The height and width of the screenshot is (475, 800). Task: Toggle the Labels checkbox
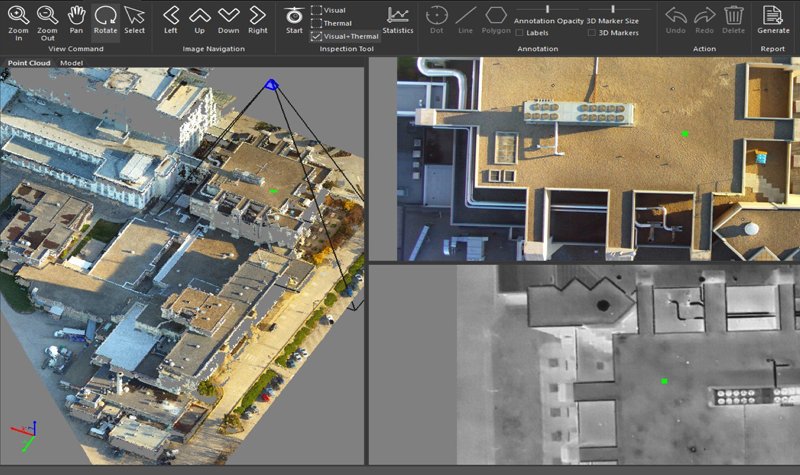519,33
